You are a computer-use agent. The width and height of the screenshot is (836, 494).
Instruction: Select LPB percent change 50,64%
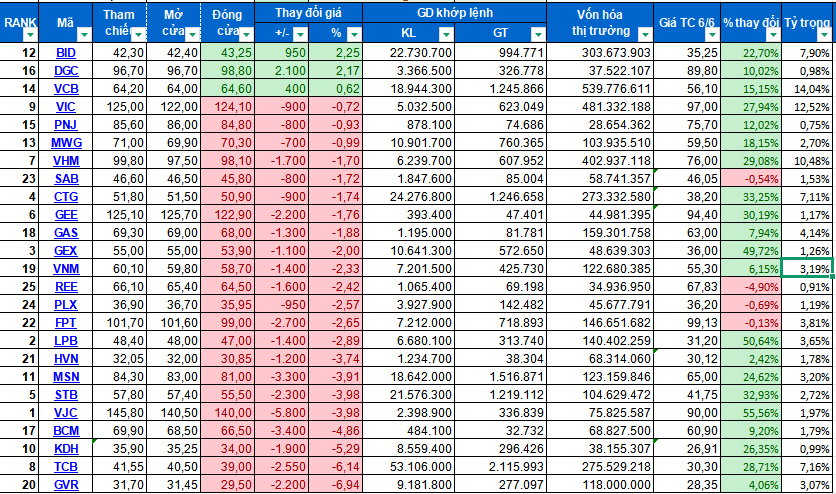point(751,341)
